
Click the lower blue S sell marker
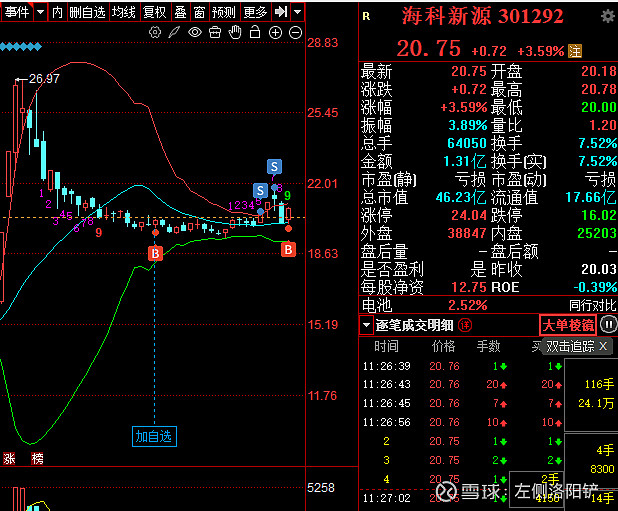[x=260, y=191]
